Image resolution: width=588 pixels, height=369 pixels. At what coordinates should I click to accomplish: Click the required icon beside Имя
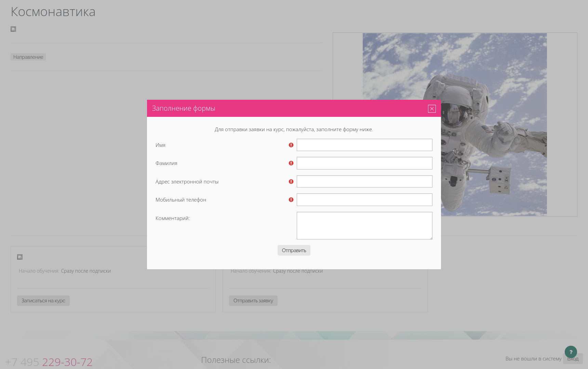pyautogui.click(x=291, y=145)
